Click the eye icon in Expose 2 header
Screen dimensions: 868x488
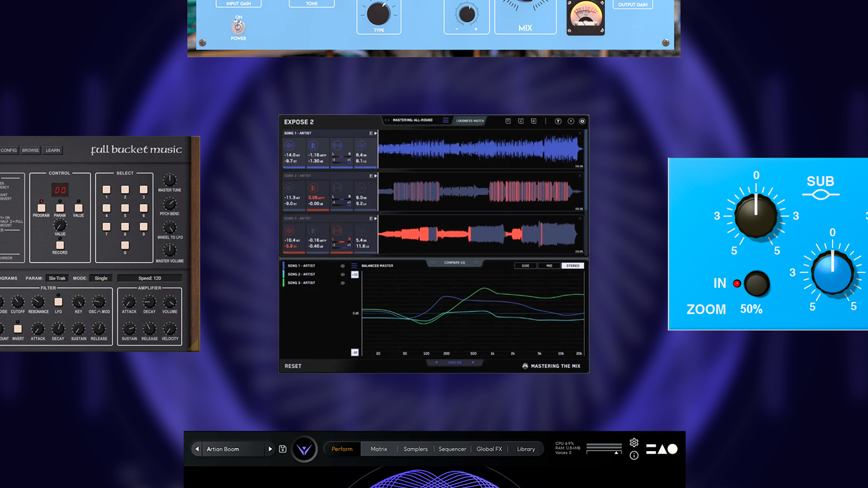coord(582,121)
